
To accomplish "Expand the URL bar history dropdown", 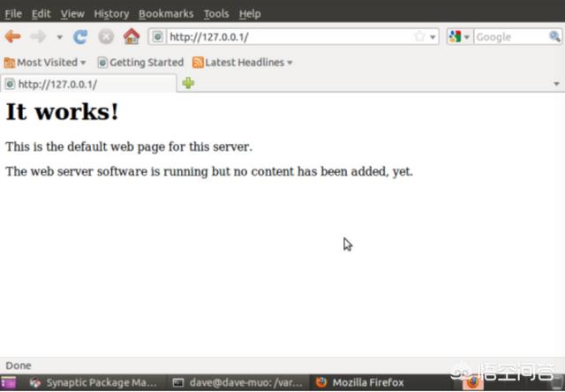I will [433, 37].
